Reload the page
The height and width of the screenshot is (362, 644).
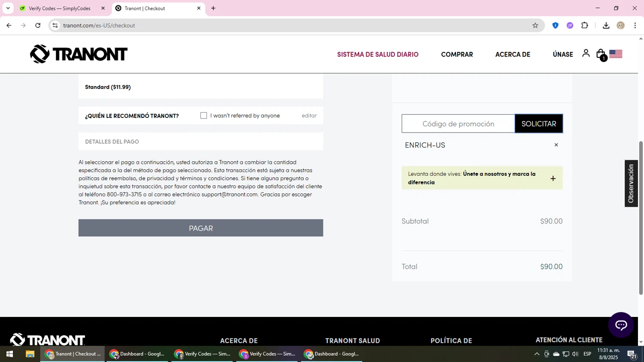38,25
